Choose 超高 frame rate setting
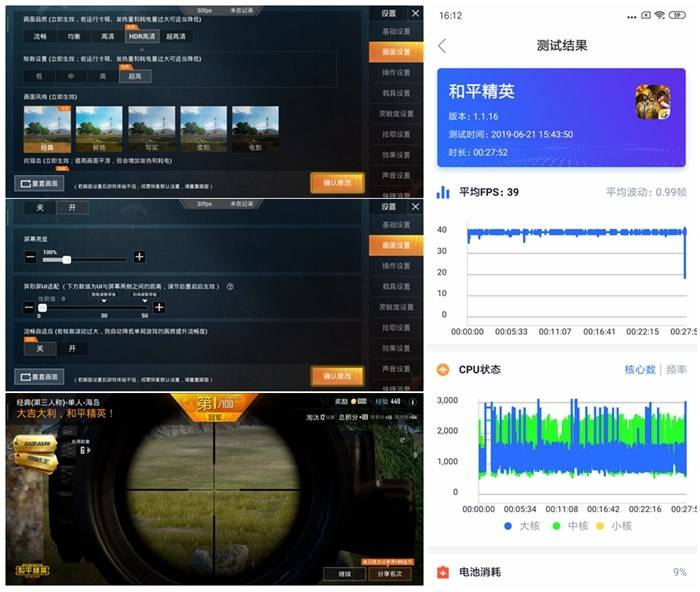 [x=135, y=76]
